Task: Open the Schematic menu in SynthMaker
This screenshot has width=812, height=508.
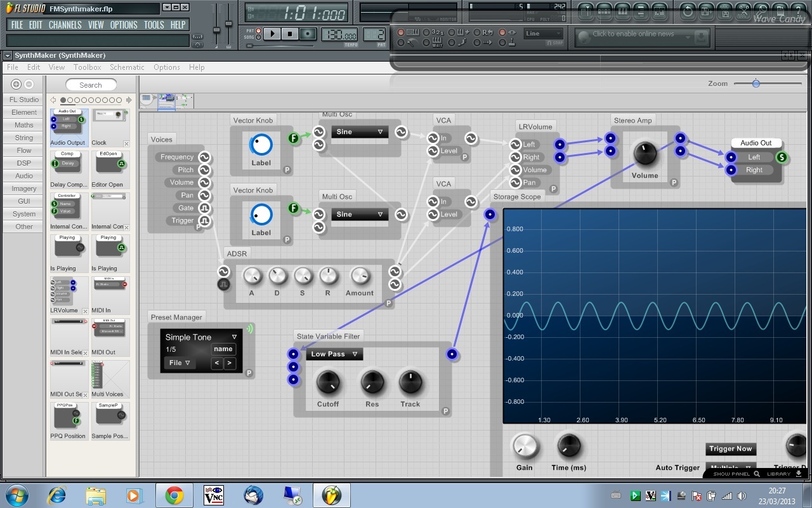Action: [127, 67]
